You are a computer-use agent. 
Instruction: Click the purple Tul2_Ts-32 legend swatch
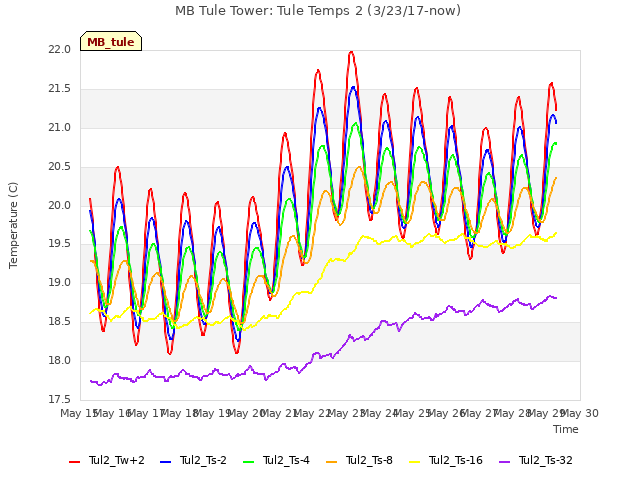pyautogui.click(x=504, y=462)
